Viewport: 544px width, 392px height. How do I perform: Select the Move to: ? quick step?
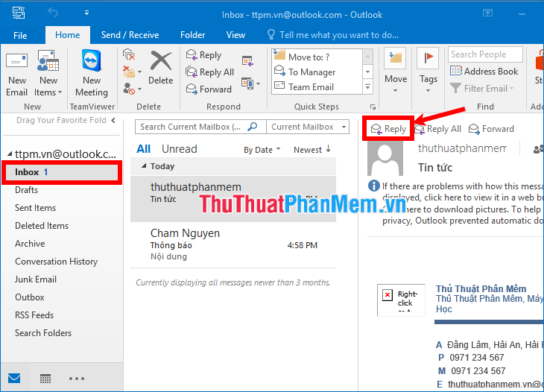317,57
